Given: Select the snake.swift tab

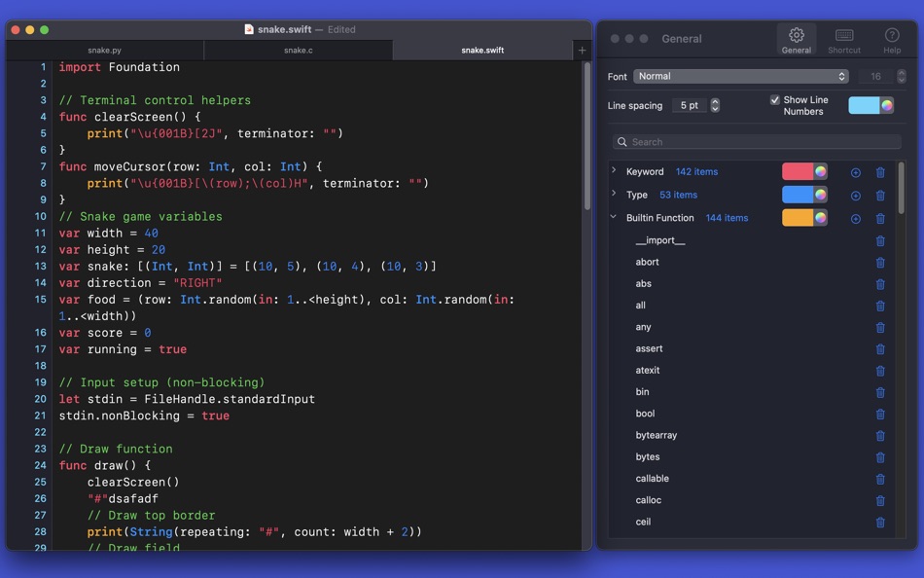Looking at the screenshot, I should (482, 51).
